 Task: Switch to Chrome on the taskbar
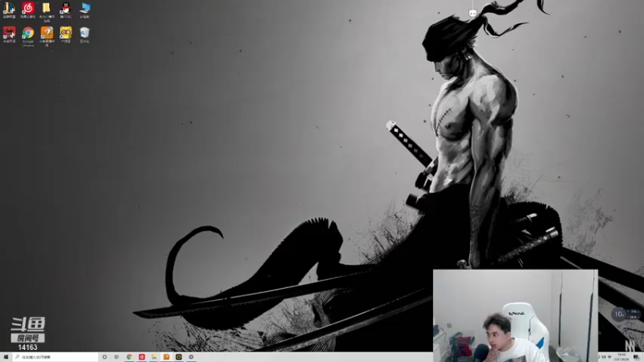[x=130, y=357]
